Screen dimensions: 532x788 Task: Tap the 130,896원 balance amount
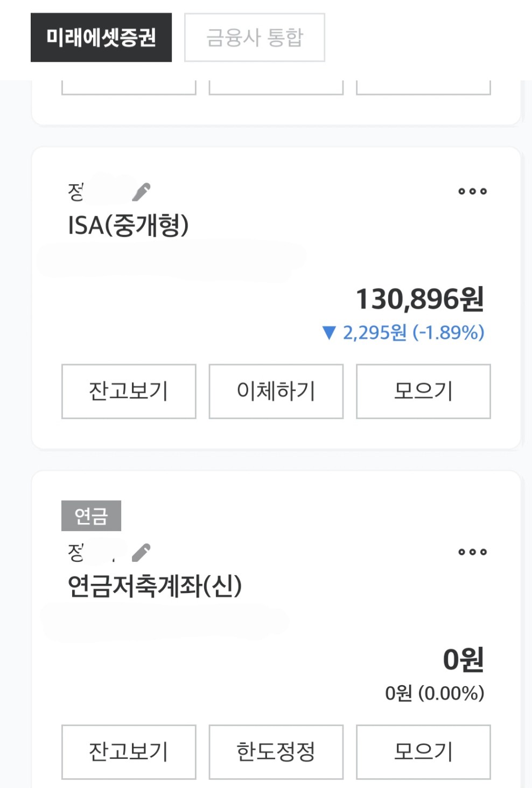(420, 299)
